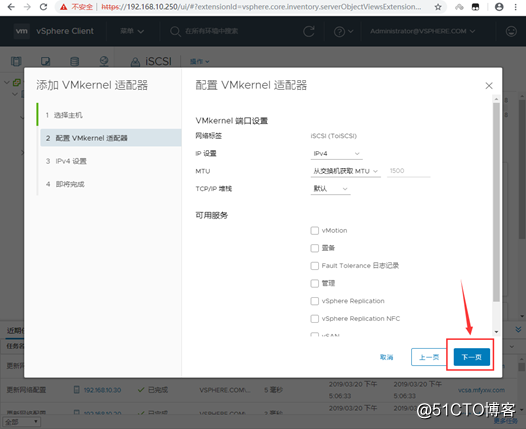This screenshot has height=429, width=526.
Task: Enable the vSphere Replication NFC checkbox
Action: [314, 318]
